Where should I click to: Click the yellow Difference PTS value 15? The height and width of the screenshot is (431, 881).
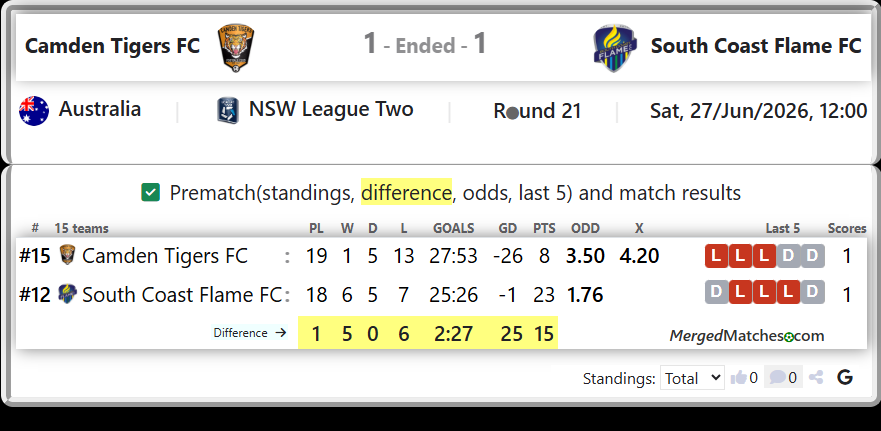coord(544,334)
